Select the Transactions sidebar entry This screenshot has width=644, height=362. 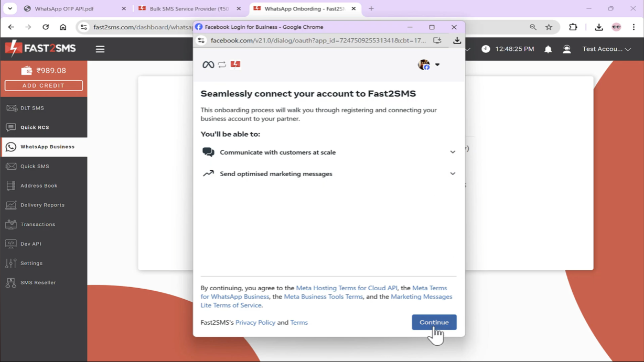[x=41, y=224]
